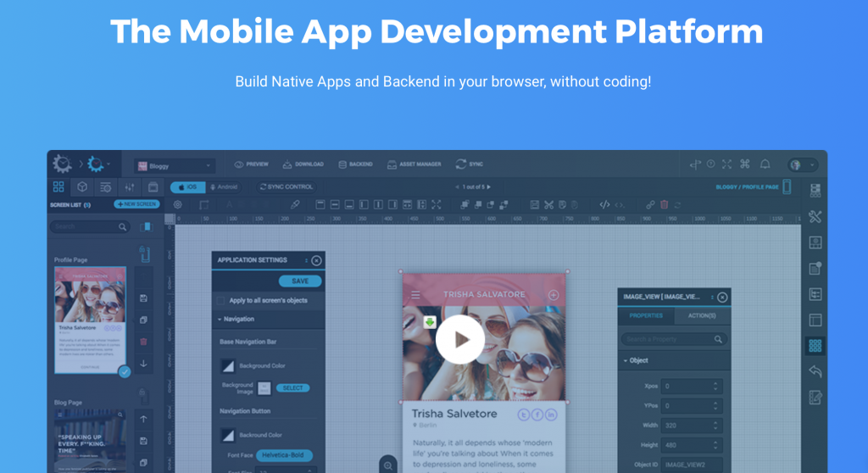Click the Height value stepper
868x473 pixels.
click(715, 445)
